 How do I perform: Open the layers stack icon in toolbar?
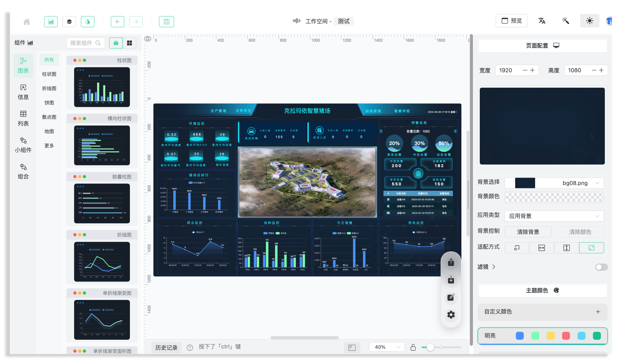click(69, 22)
